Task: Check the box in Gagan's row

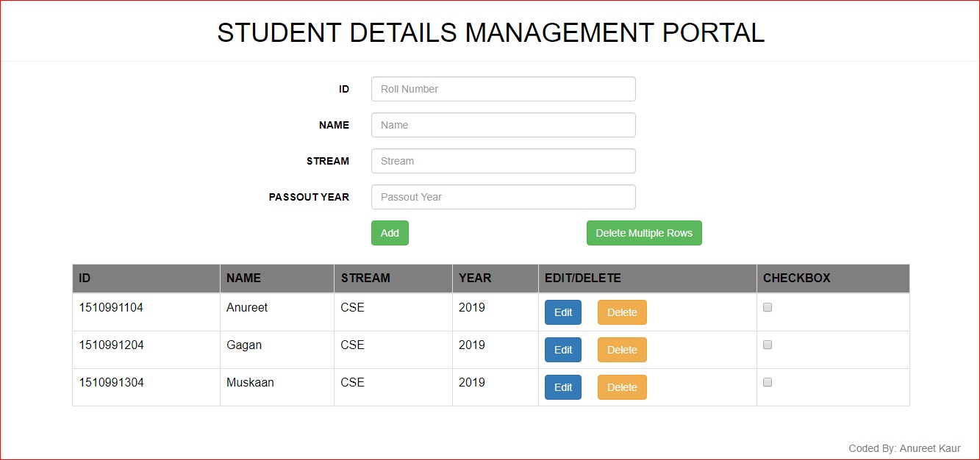Action: point(768,345)
